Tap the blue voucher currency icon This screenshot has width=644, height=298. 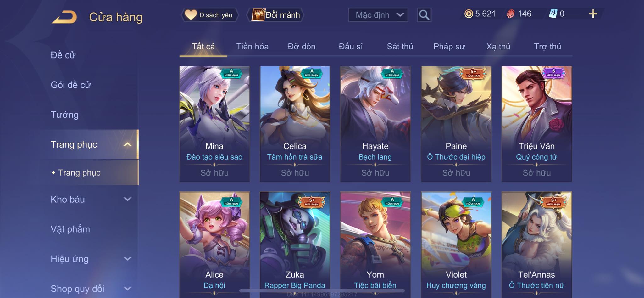click(x=553, y=14)
